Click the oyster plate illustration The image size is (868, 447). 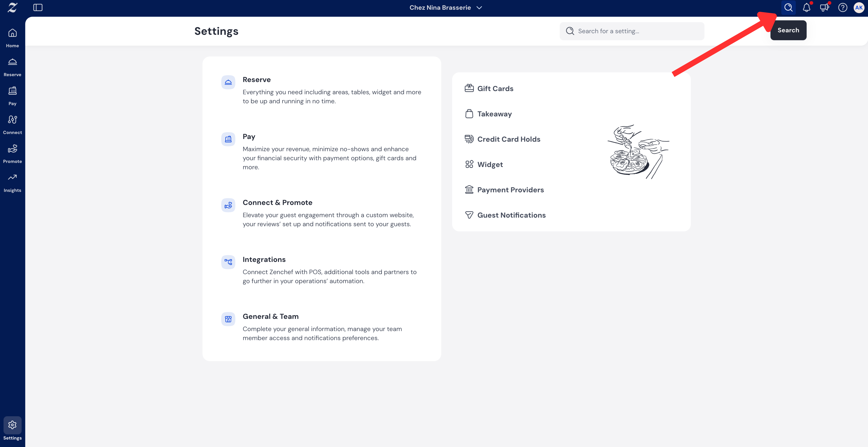tap(639, 152)
